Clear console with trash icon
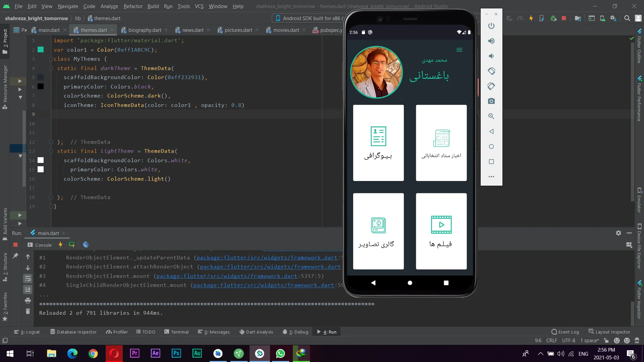The image size is (644, 362). pyautogui.click(x=28, y=311)
